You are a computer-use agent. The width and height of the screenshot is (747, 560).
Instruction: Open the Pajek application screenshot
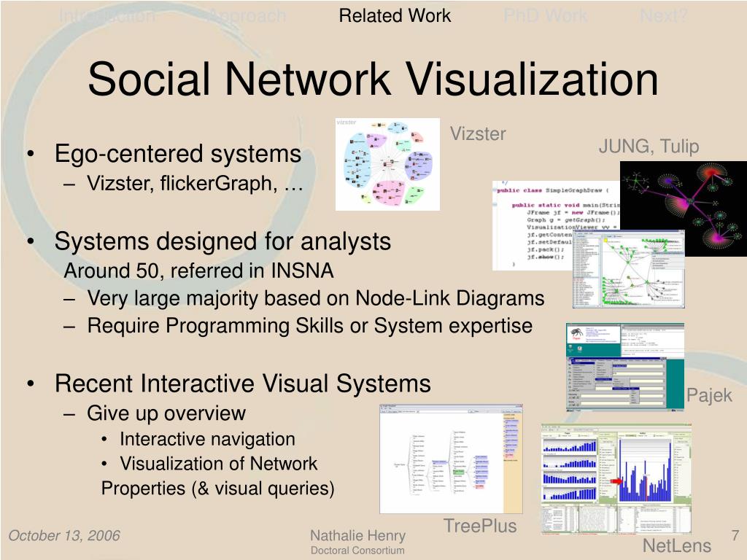tap(625, 367)
